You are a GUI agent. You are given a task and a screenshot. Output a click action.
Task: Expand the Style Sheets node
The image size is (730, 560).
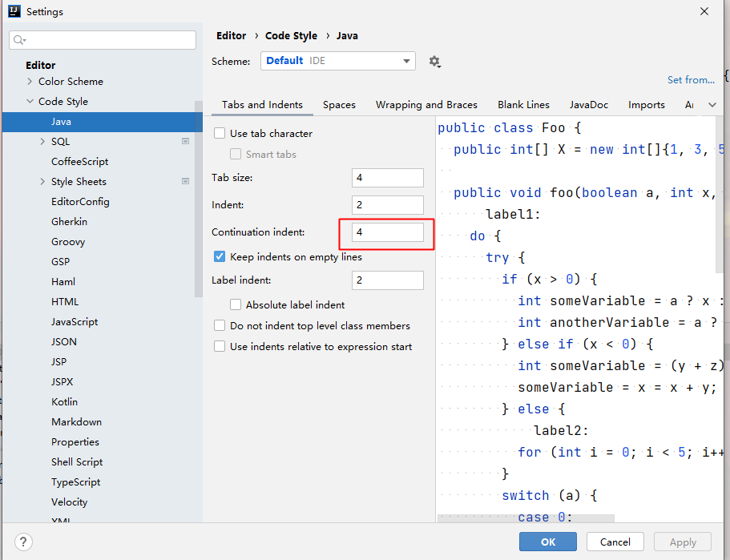tap(42, 181)
